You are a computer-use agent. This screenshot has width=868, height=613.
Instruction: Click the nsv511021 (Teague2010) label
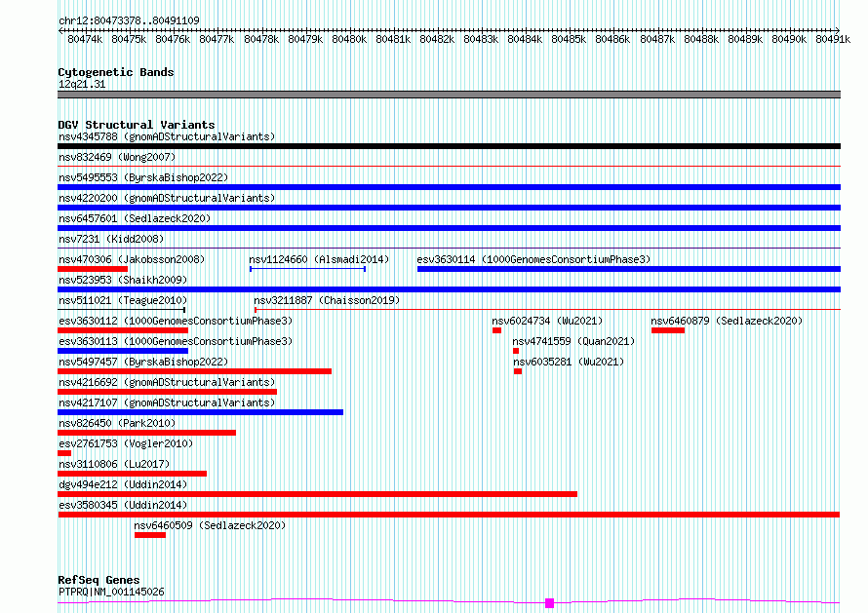tap(123, 300)
